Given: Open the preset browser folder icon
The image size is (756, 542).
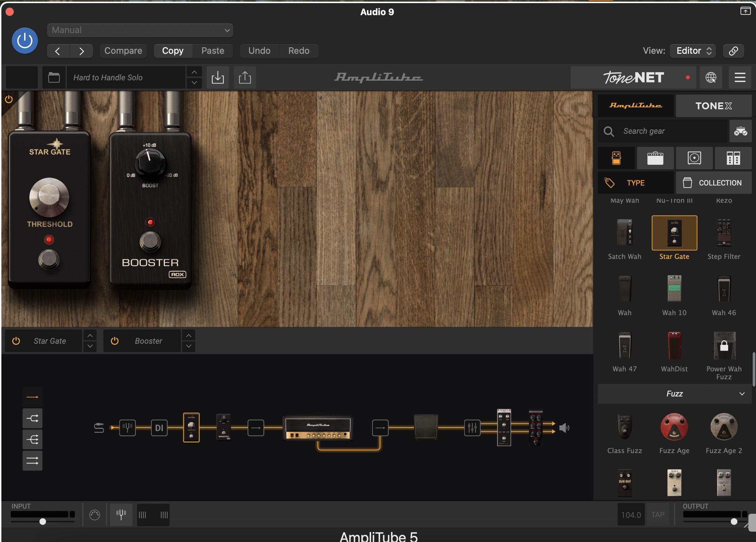Looking at the screenshot, I should 54,77.
